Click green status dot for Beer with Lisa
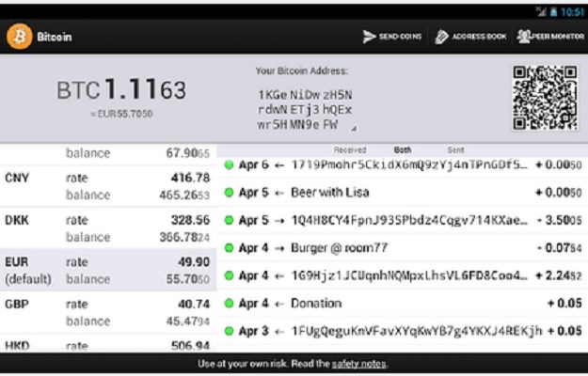Viewport: 588px width, 376px height. (229, 193)
